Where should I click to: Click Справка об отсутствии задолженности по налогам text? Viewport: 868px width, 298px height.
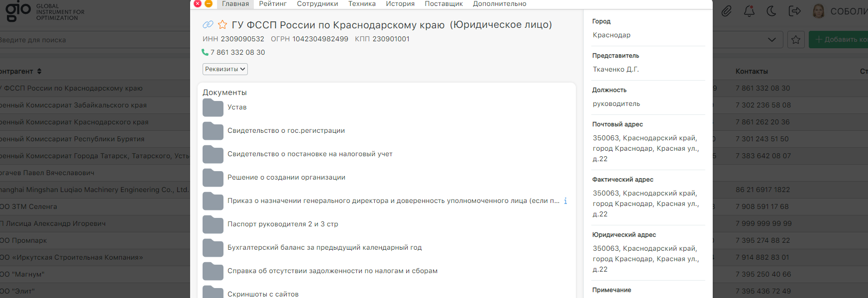click(x=332, y=271)
